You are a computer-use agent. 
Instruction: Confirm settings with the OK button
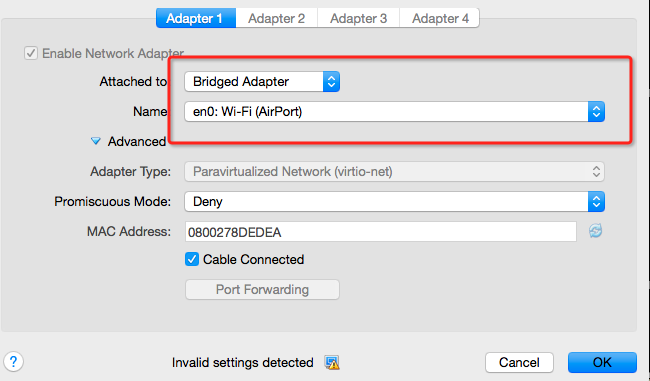(x=602, y=362)
